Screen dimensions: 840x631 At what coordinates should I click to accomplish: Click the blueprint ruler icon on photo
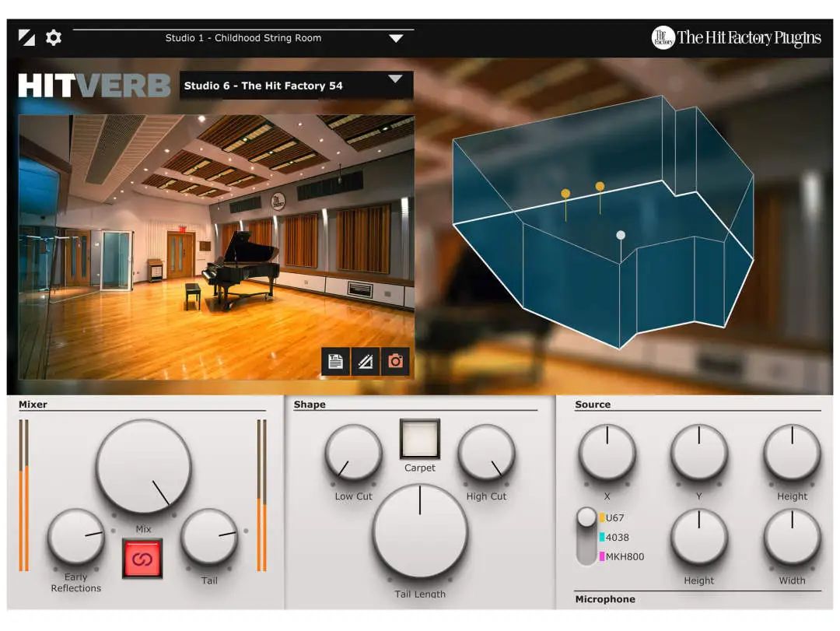click(366, 361)
